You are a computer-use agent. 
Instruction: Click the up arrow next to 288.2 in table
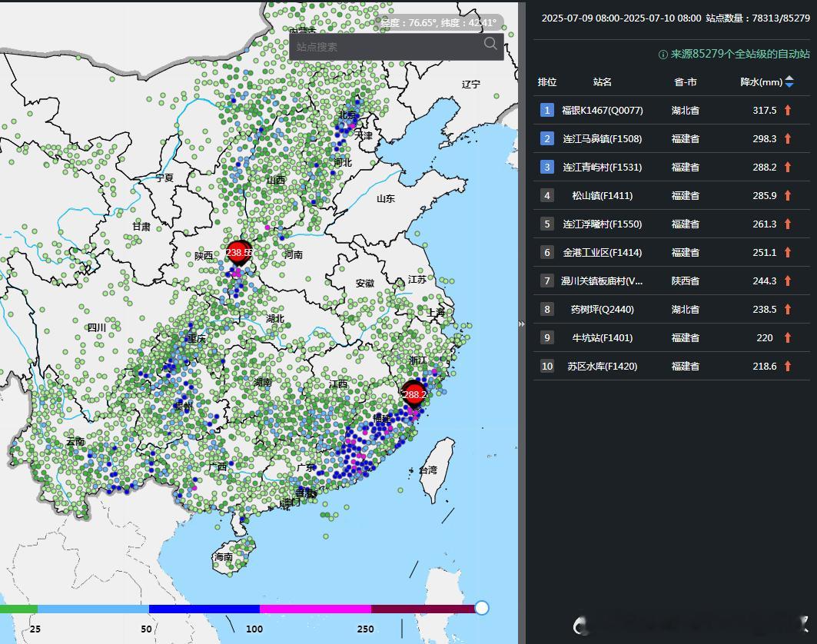[788, 168]
